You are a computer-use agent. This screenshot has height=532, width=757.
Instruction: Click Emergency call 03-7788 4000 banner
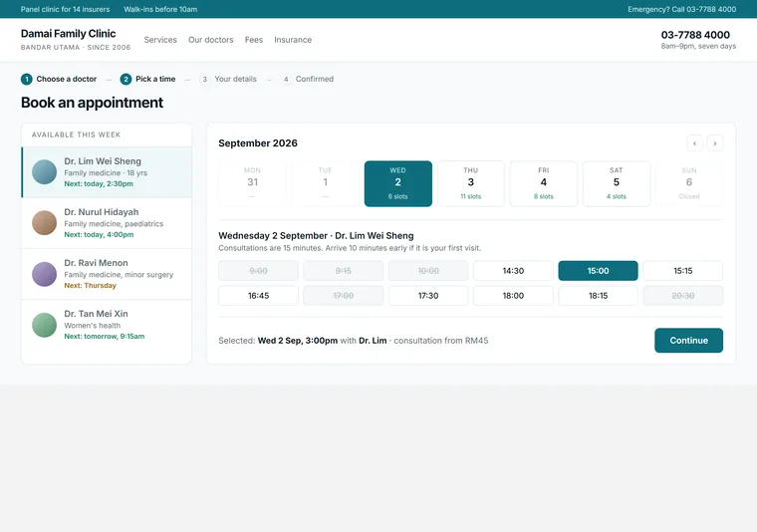pyautogui.click(x=681, y=9)
